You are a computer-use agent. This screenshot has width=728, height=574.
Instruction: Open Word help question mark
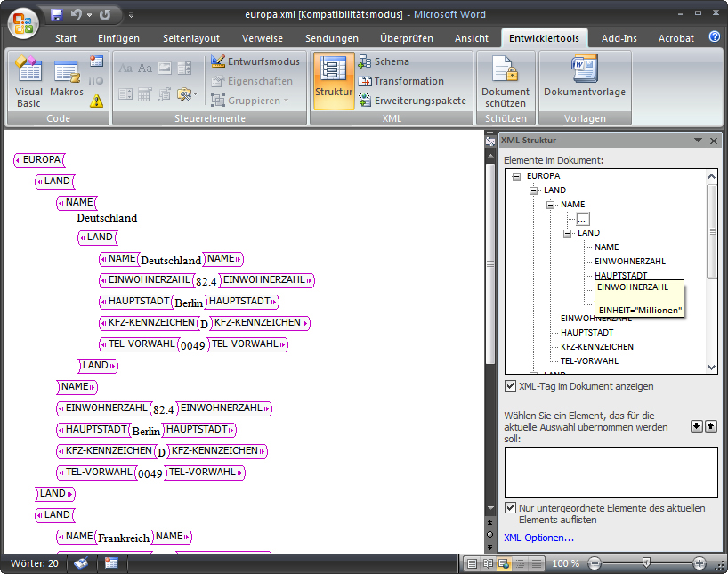[715, 36]
